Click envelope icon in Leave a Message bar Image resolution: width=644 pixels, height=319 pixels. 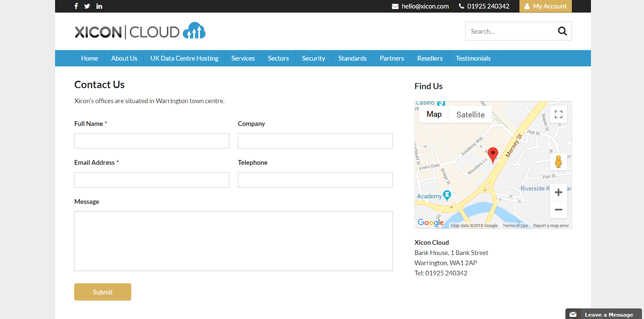coord(573,315)
